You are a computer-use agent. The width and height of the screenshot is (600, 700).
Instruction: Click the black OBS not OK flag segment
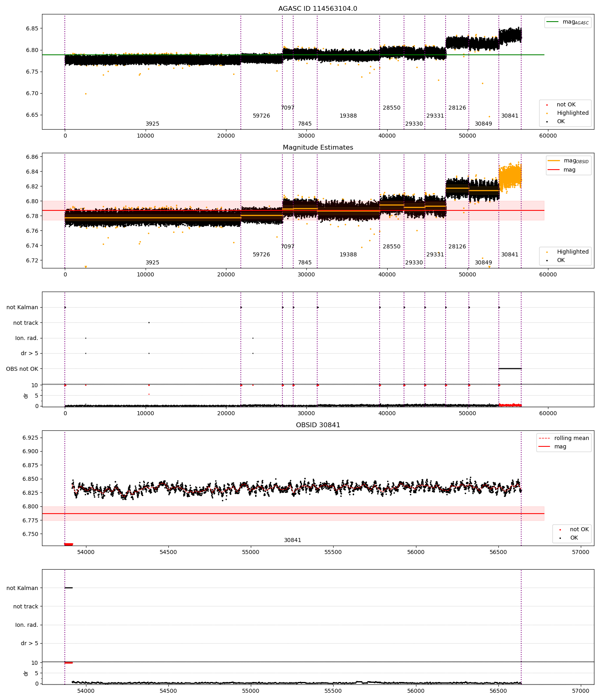pyautogui.click(x=510, y=368)
